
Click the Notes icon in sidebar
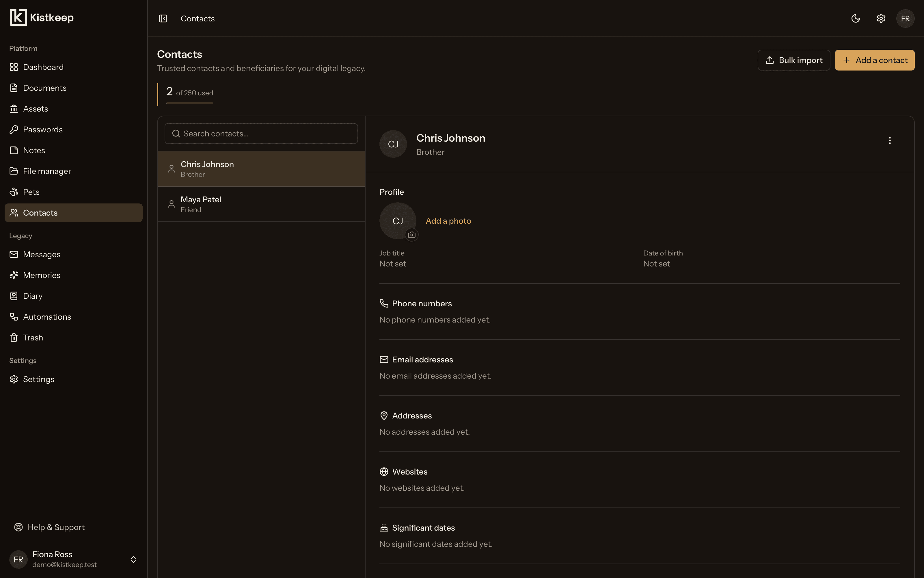coord(14,150)
